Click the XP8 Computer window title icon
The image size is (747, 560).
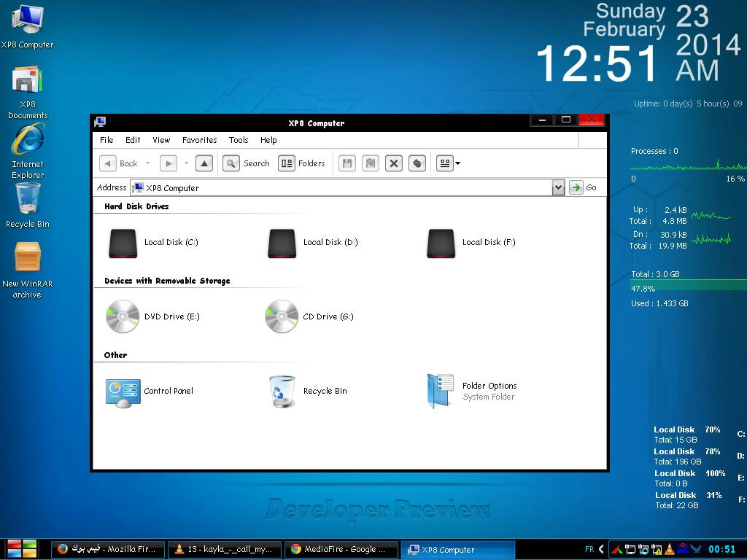[99, 122]
